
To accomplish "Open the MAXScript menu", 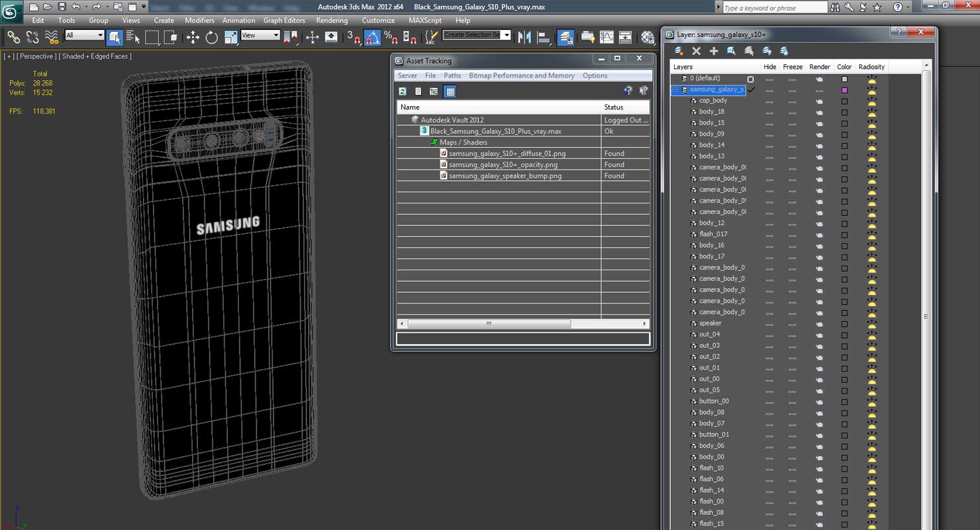I will point(425,21).
